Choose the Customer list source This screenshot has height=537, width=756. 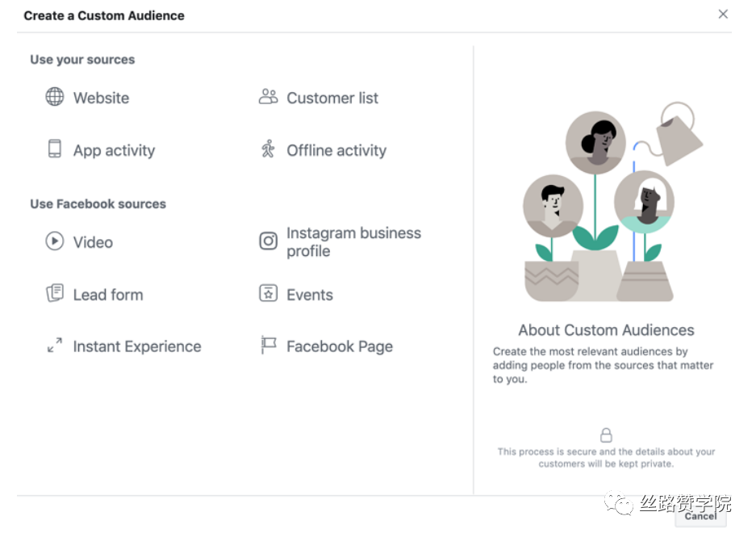coord(332,98)
